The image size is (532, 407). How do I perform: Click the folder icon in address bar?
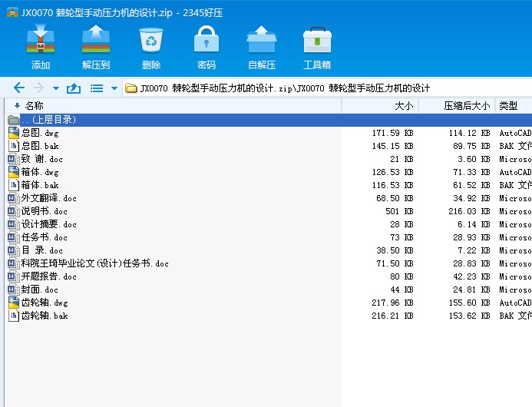point(131,88)
